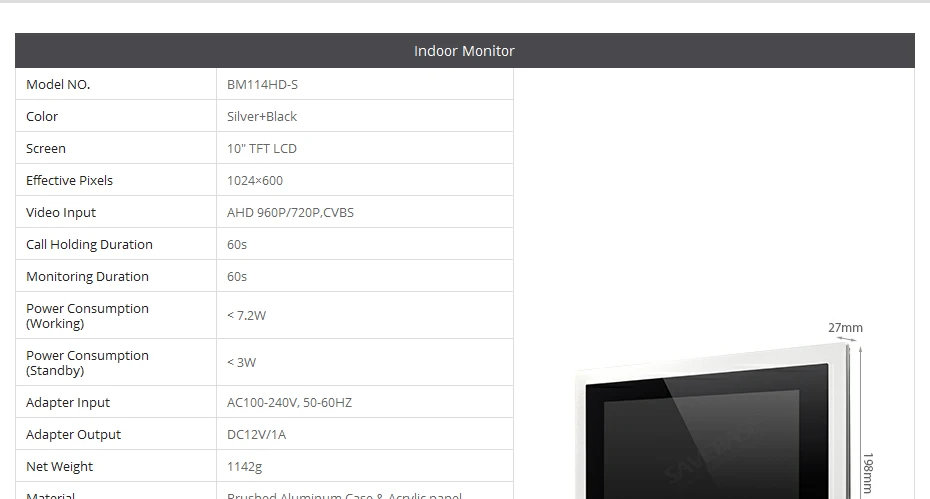Select the Monitoring Duration label
This screenshot has width=930, height=499.
coord(87,276)
